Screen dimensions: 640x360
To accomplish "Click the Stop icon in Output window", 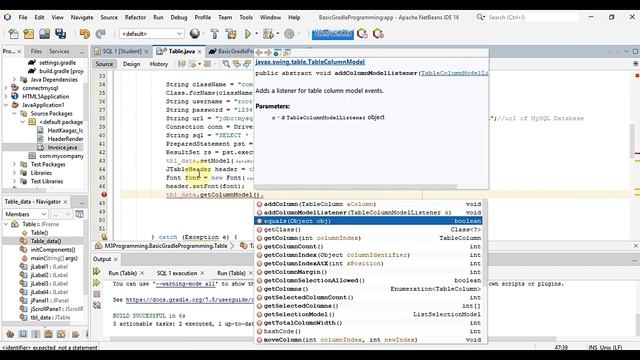I will coord(97,294).
